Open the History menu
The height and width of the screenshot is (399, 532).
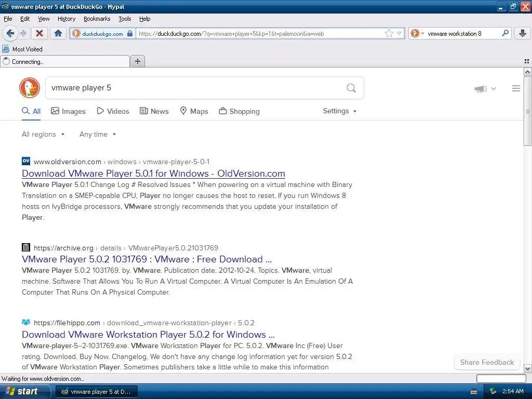[x=66, y=19]
